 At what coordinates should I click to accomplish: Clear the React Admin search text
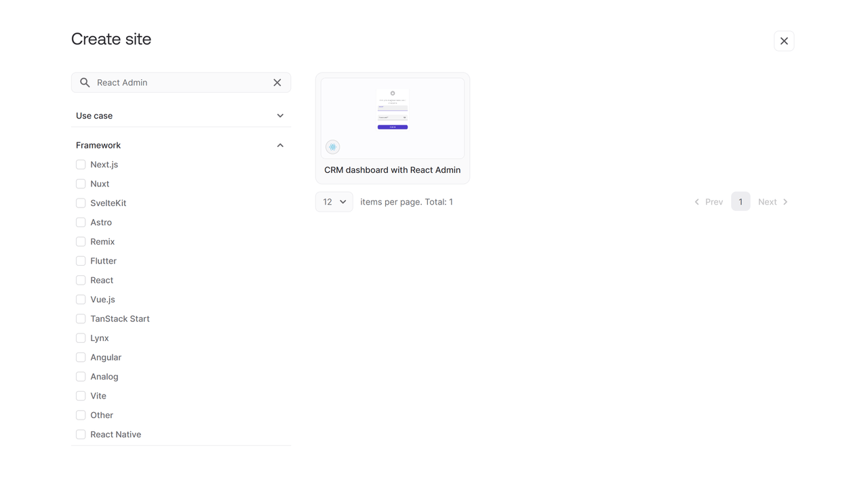coord(277,83)
